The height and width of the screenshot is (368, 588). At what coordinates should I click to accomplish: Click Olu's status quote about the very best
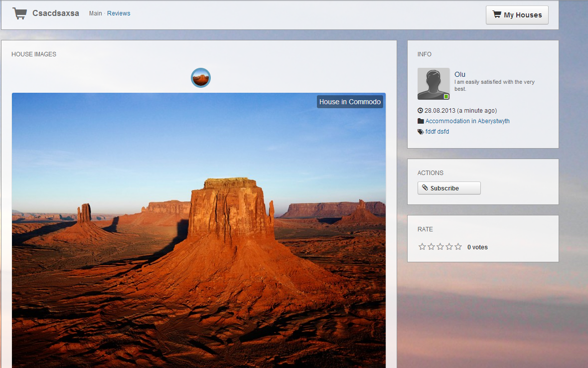[494, 86]
